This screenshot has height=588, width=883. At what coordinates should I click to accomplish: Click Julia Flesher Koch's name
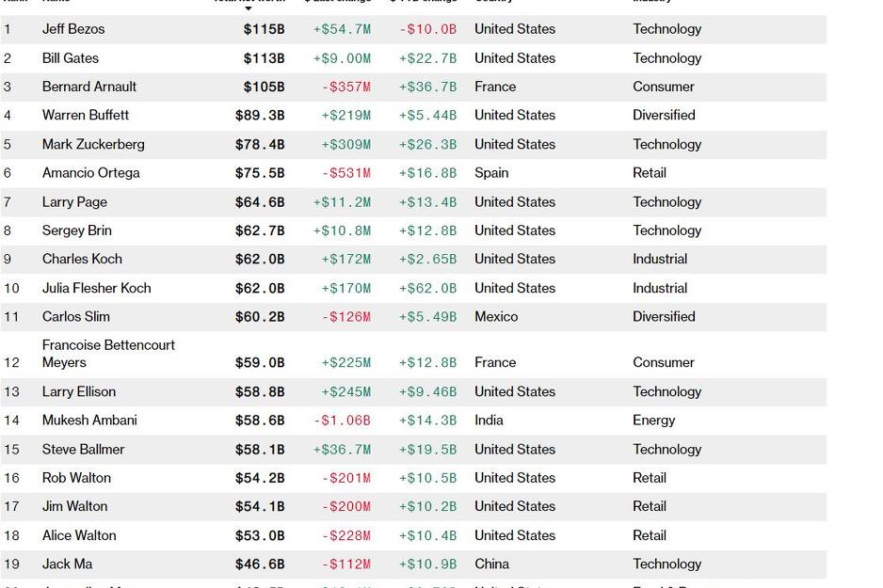(96, 288)
